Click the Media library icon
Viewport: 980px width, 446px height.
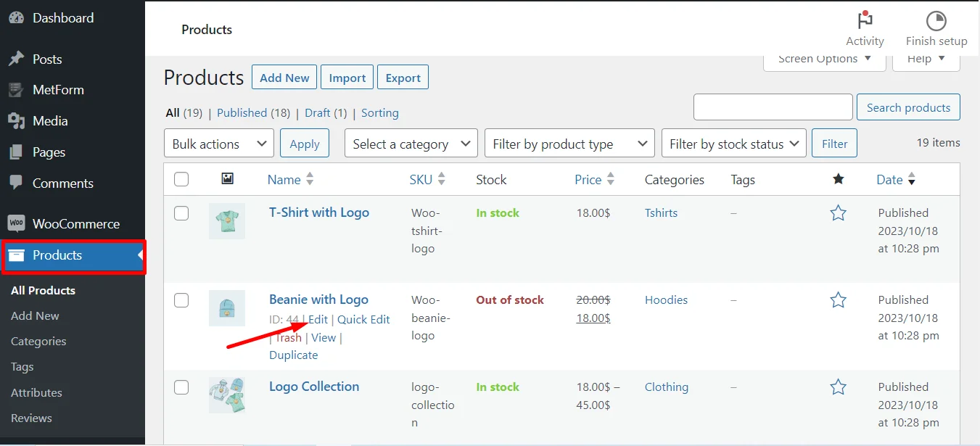coord(16,121)
